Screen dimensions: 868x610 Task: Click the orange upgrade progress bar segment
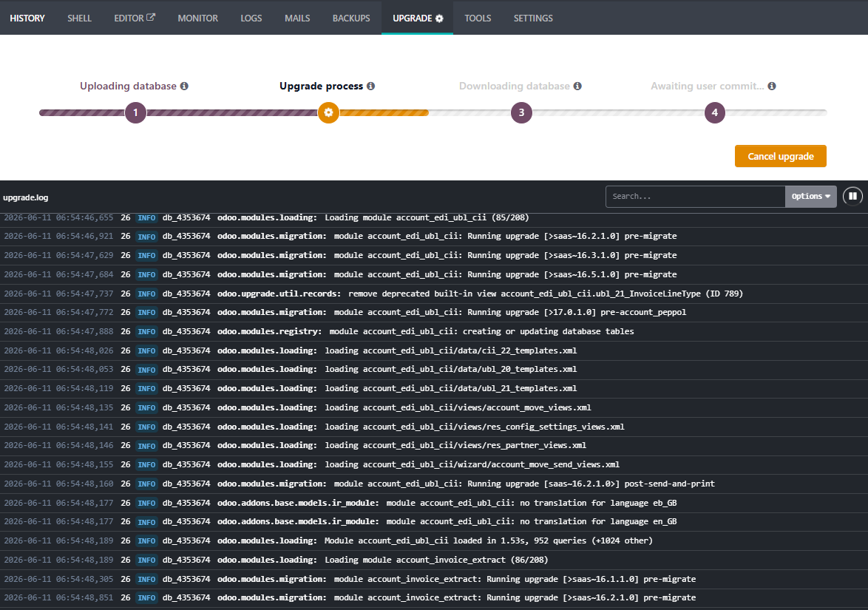[x=384, y=113]
